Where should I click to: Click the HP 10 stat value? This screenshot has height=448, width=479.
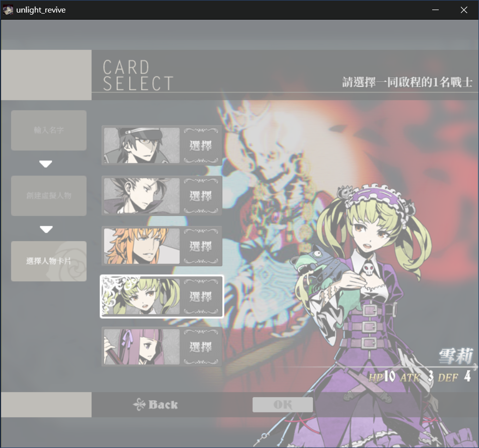[382, 377]
